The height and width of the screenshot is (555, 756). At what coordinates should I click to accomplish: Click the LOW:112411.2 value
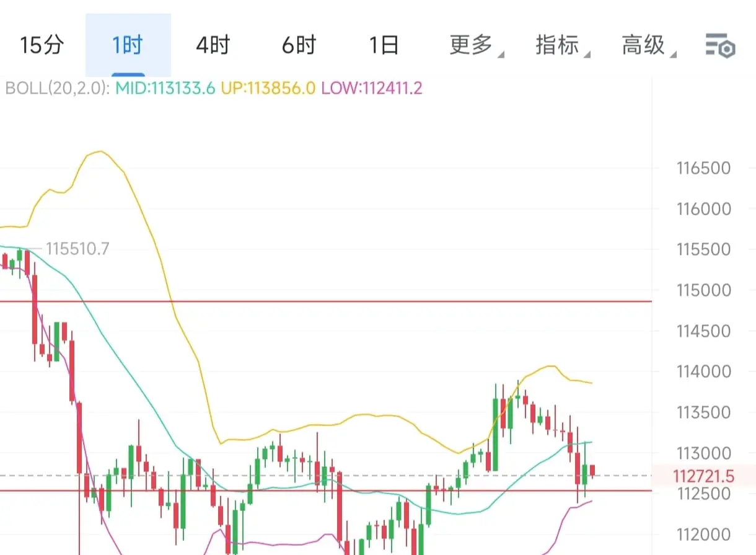point(371,88)
